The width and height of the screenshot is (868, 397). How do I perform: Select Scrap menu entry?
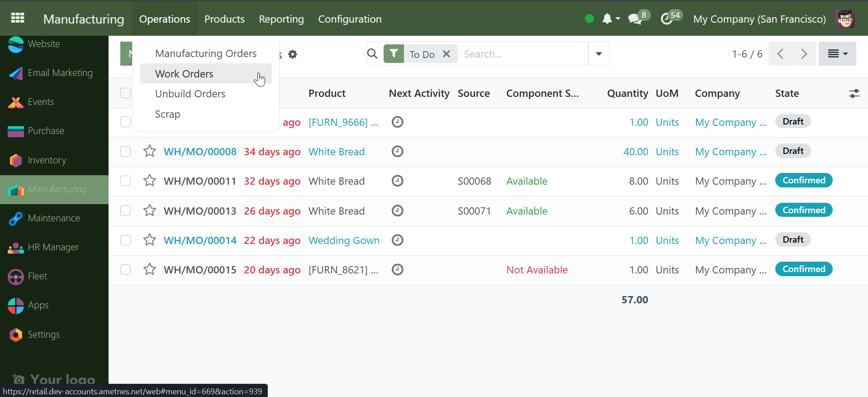[206, 114]
